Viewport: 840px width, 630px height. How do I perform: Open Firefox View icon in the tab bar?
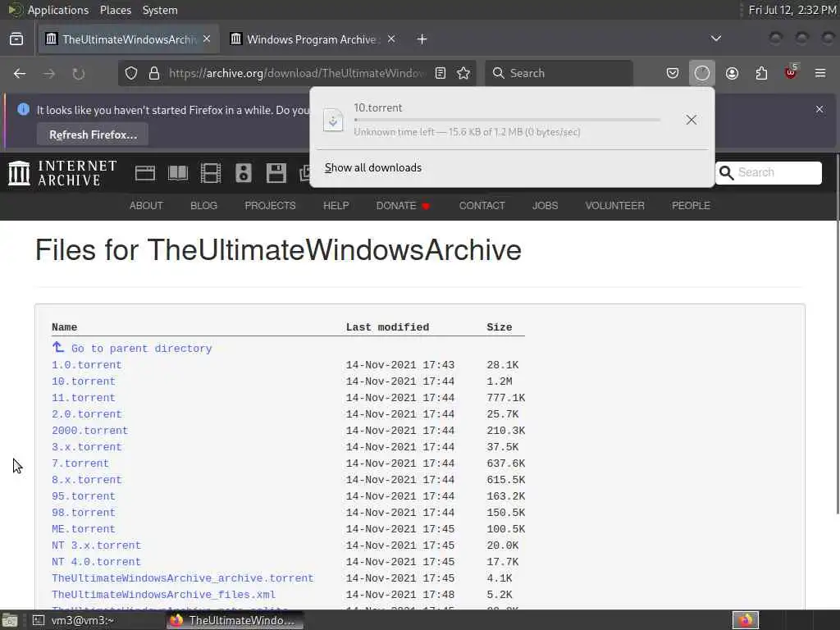[x=16, y=39]
